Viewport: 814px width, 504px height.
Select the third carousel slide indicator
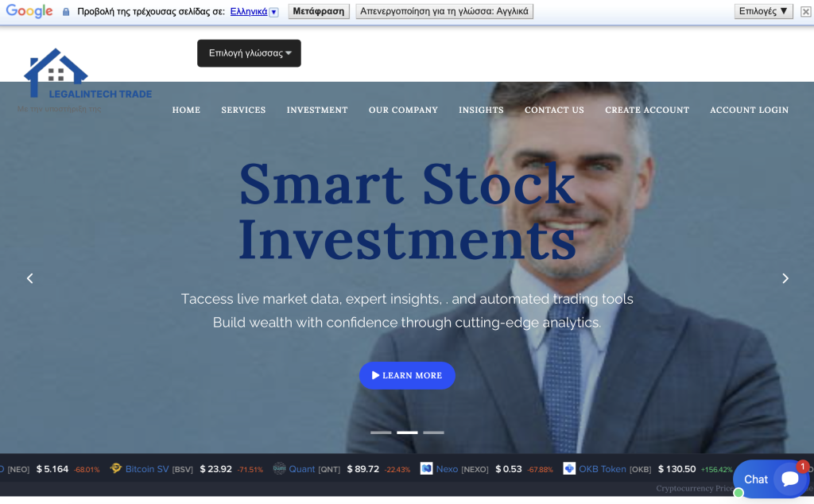[433, 432]
